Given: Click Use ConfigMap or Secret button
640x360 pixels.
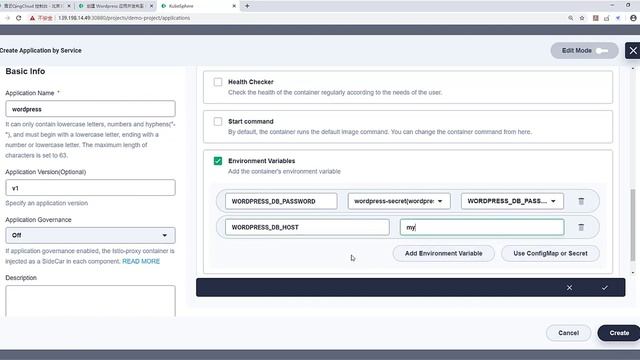Looking at the screenshot, I should pos(550,253).
